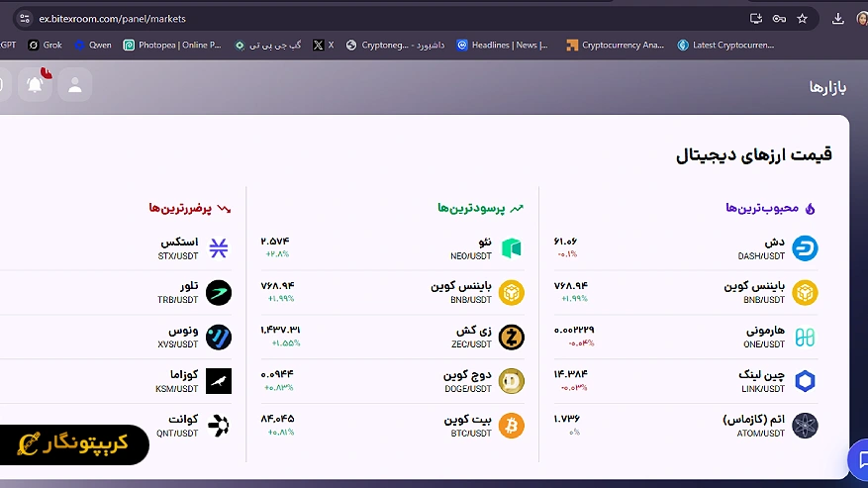Select the NEO/USDT pair text
Screen dimensions: 868x488
(471, 256)
